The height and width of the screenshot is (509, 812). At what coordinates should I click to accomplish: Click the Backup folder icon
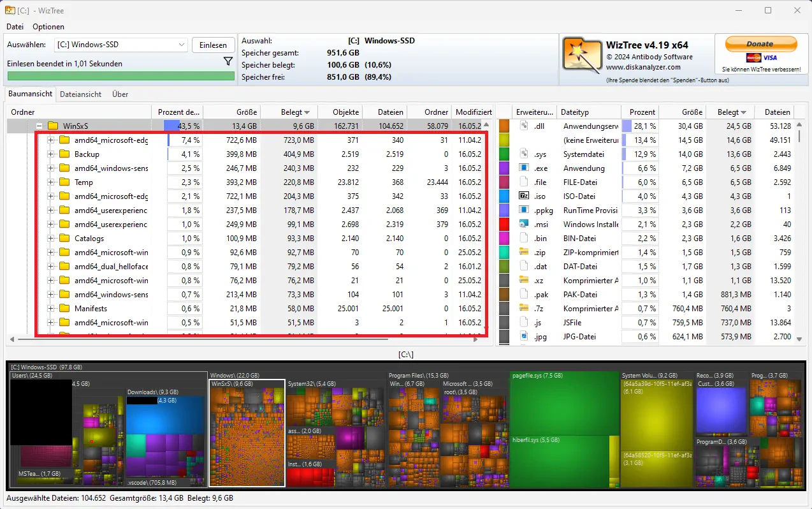tap(64, 154)
